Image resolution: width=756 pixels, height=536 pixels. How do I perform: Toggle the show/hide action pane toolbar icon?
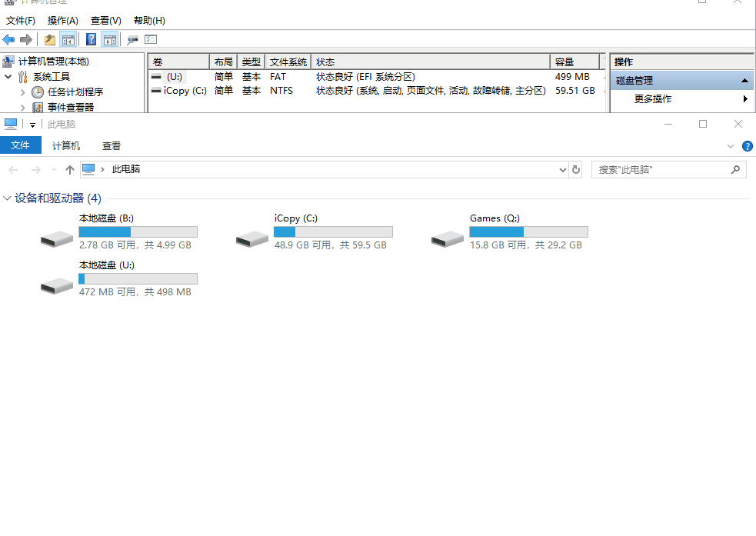point(110,40)
